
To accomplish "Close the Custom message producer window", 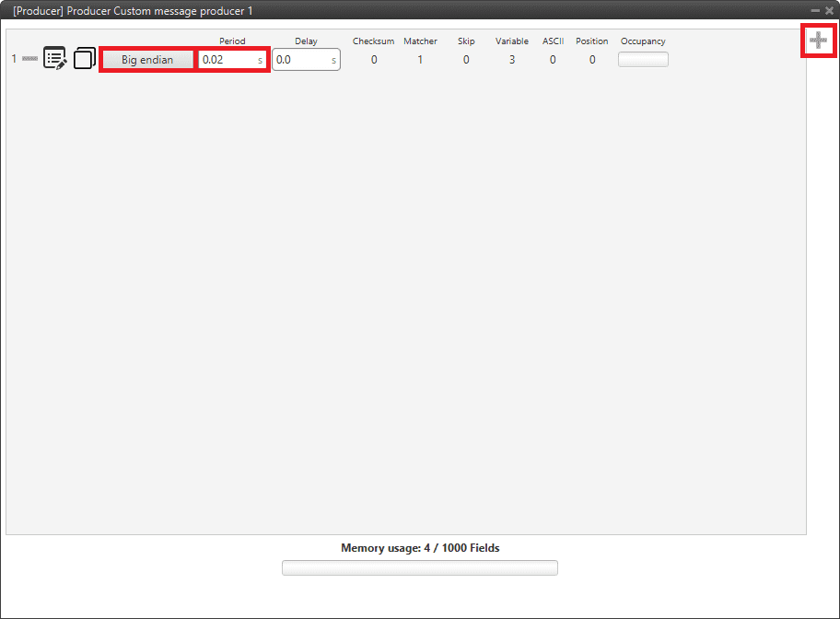I will click(829, 10).
